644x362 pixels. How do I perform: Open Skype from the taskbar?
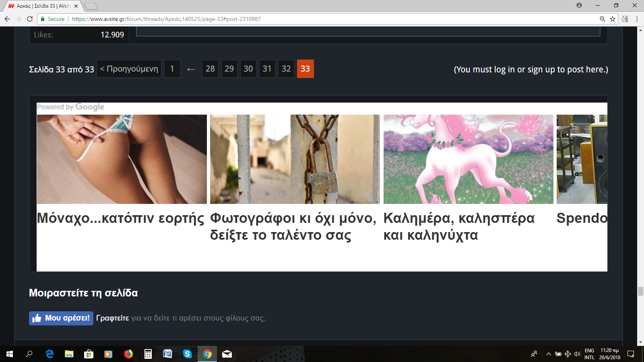(187, 354)
